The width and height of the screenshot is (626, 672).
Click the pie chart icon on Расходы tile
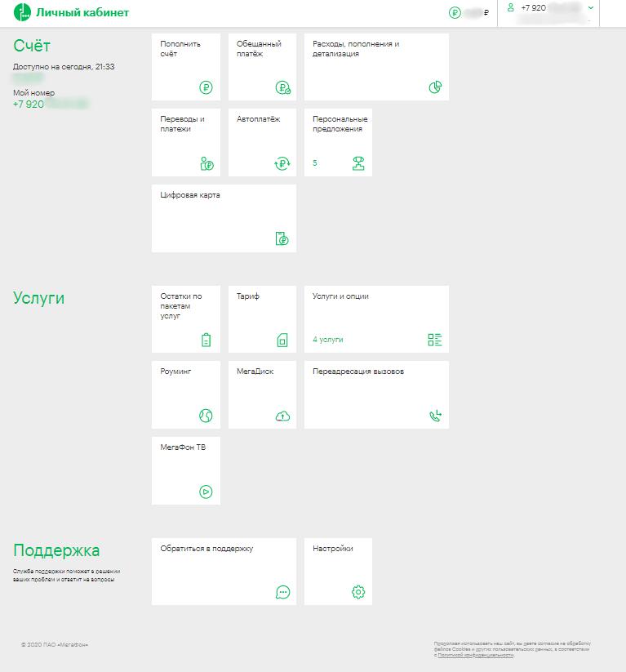tap(435, 87)
